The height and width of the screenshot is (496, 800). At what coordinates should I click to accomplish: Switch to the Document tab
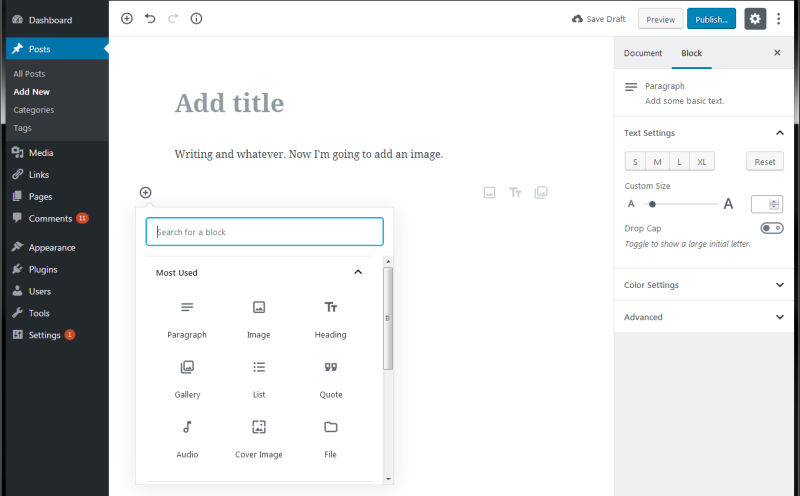point(643,53)
